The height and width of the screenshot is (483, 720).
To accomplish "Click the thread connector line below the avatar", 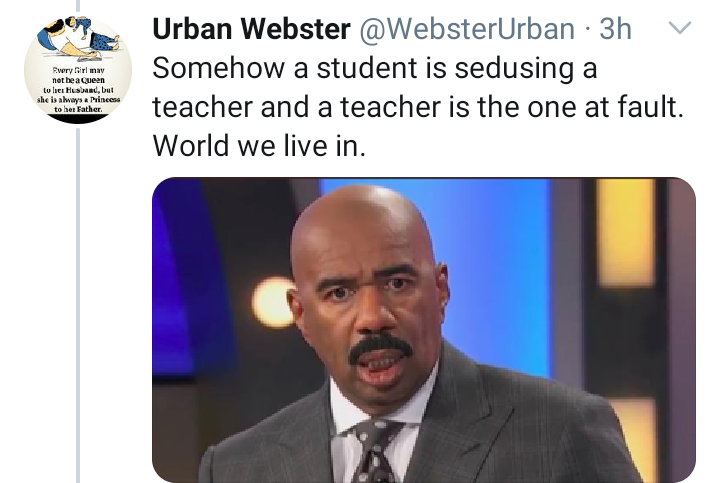I will click(78, 305).
